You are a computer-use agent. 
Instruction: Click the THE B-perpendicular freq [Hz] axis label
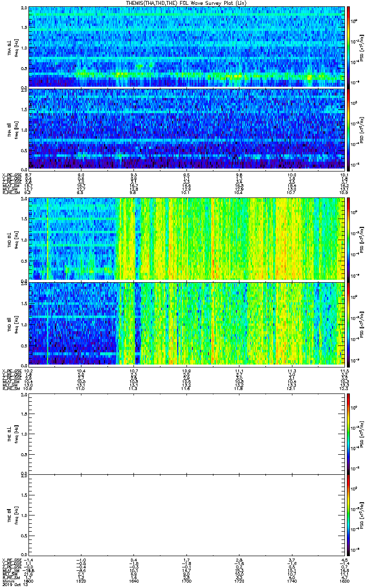point(16,433)
